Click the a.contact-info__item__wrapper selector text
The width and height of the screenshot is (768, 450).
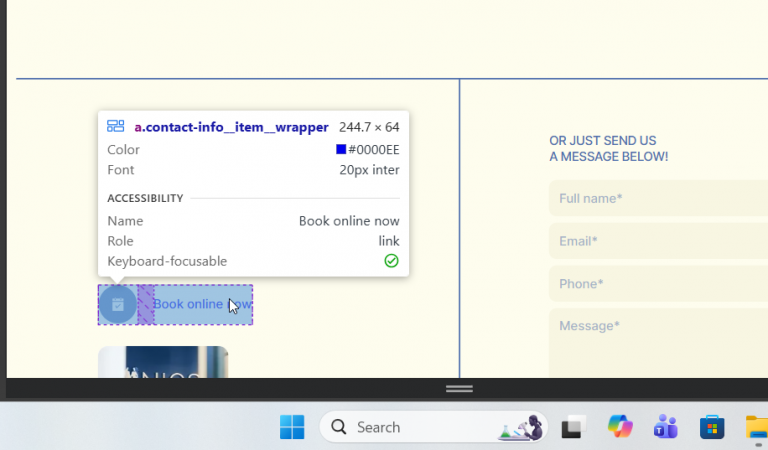click(x=231, y=127)
